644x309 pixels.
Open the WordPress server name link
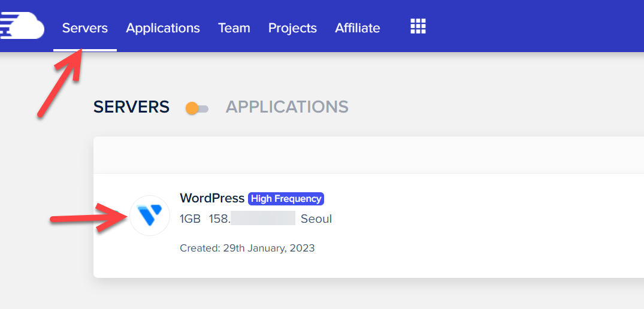click(212, 198)
